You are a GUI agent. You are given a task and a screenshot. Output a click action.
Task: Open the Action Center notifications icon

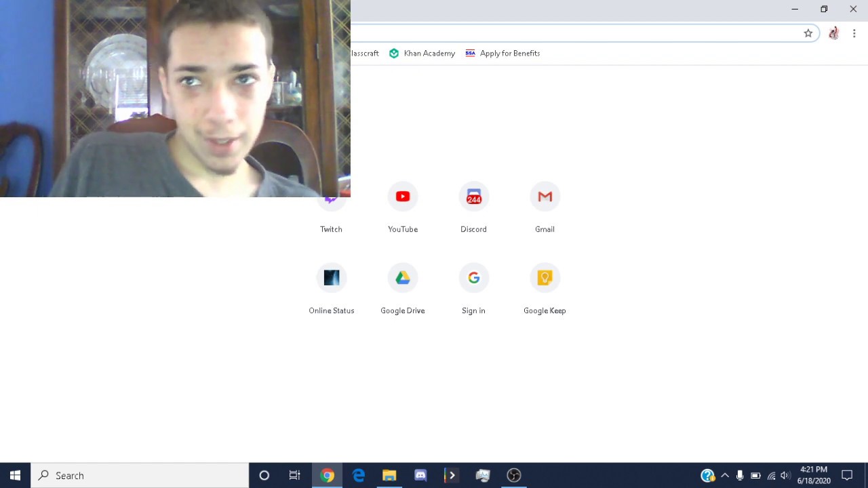pyautogui.click(x=847, y=475)
